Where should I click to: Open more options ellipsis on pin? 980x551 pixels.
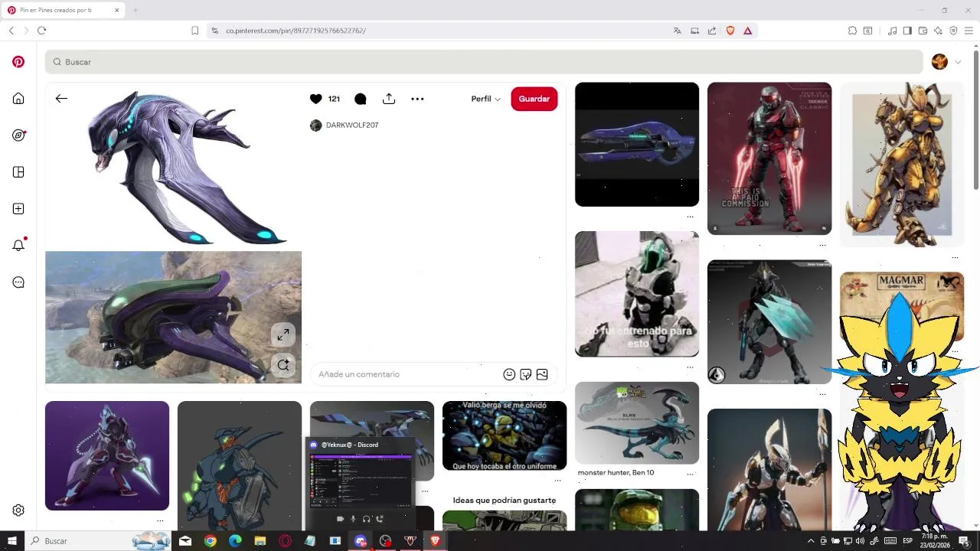click(x=417, y=99)
